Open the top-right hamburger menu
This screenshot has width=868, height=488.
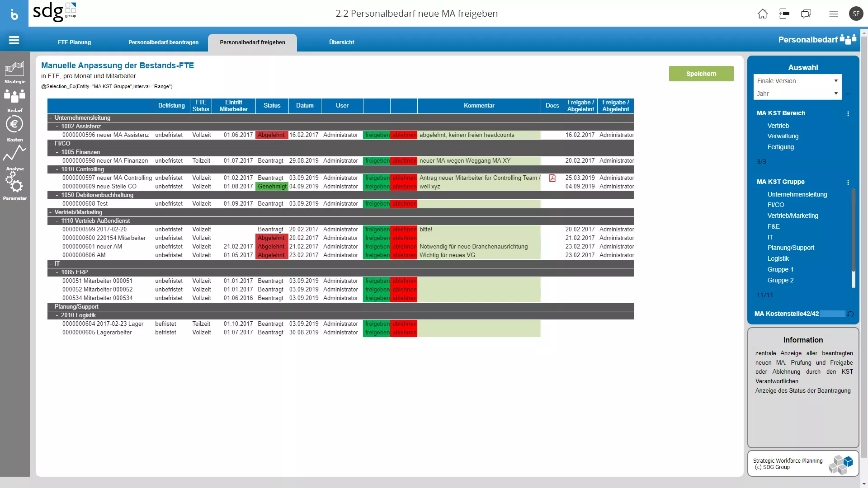[x=834, y=14]
